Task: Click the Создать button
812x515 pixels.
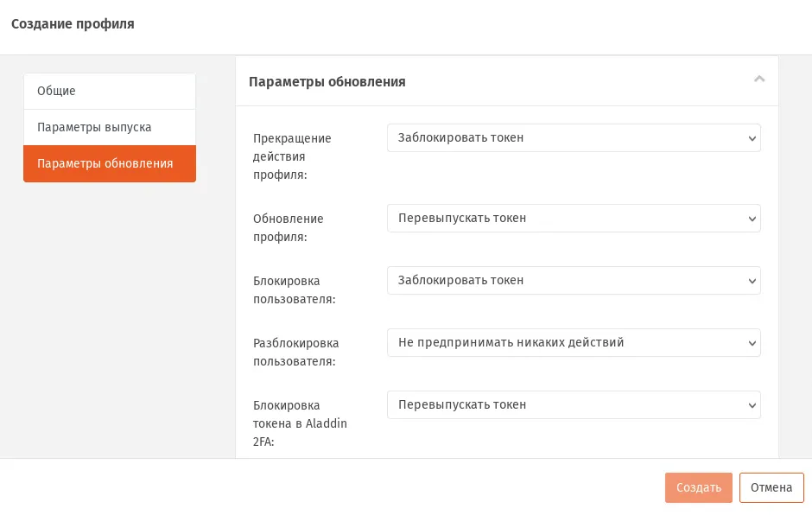Action: coord(699,487)
